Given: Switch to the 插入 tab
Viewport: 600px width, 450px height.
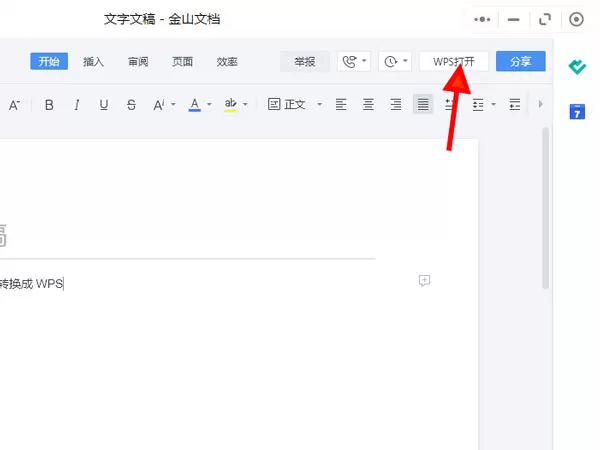Looking at the screenshot, I should coord(93,62).
